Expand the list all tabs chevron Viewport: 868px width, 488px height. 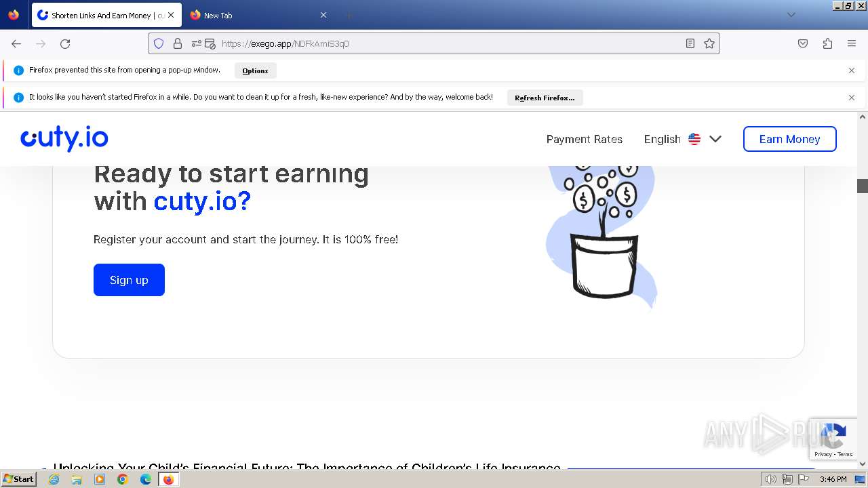791,15
